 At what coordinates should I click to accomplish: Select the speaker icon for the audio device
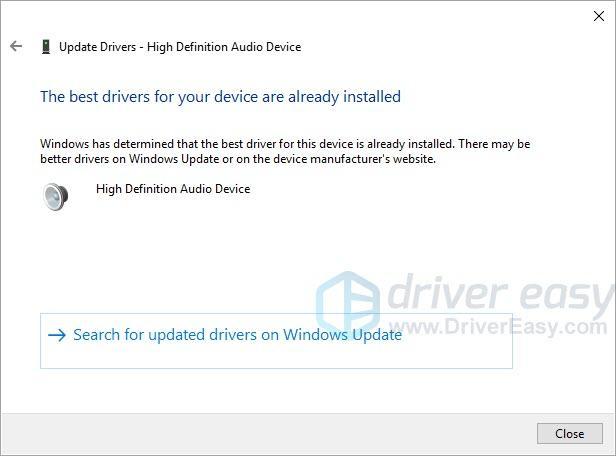click(55, 196)
